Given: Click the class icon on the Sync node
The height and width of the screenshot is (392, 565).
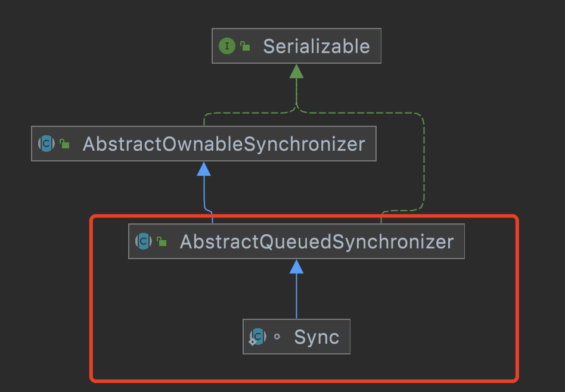Looking at the screenshot, I should (258, 337).
